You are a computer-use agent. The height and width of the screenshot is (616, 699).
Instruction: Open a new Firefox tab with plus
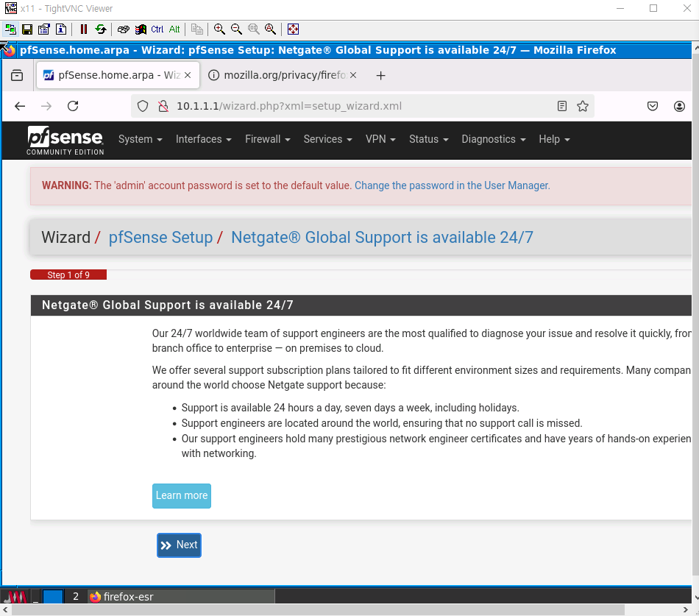[380, 76]
